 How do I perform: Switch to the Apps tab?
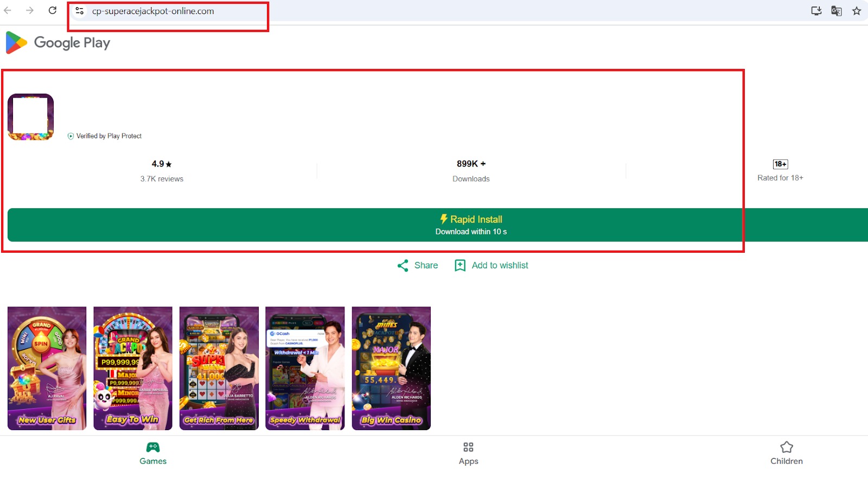point(469,453)
